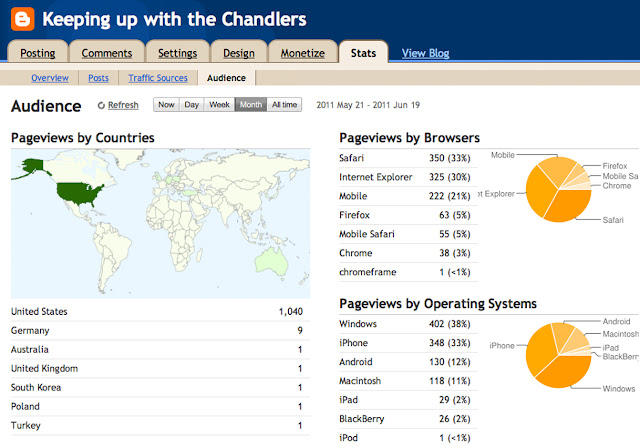Choose the Day time range

pos(191,105)
